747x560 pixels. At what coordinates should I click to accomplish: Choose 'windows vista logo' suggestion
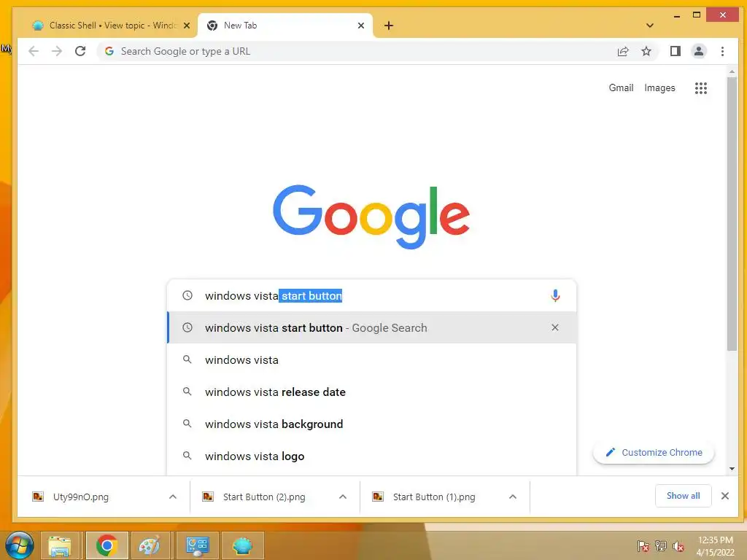(x=371, y=456)
